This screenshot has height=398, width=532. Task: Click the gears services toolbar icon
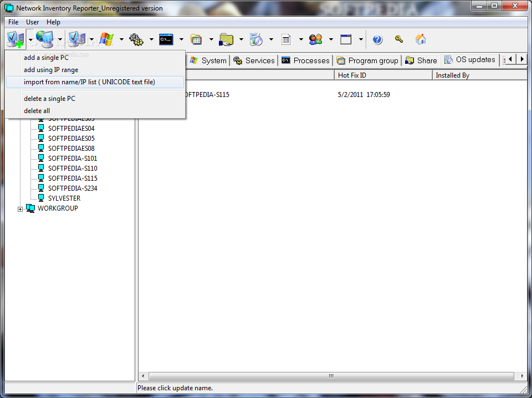point(136,39)
